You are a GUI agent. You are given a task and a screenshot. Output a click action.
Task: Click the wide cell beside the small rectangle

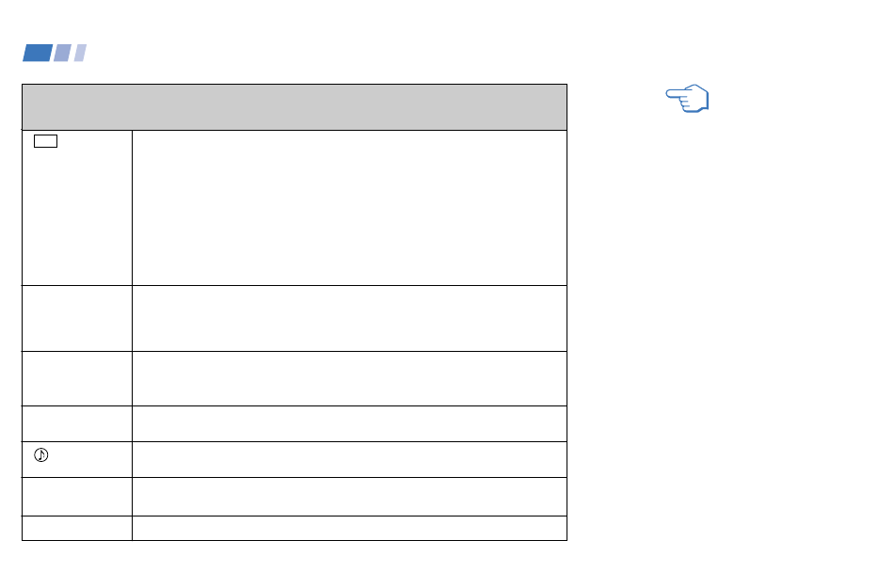pyautogui.click(x=349, y=208)
